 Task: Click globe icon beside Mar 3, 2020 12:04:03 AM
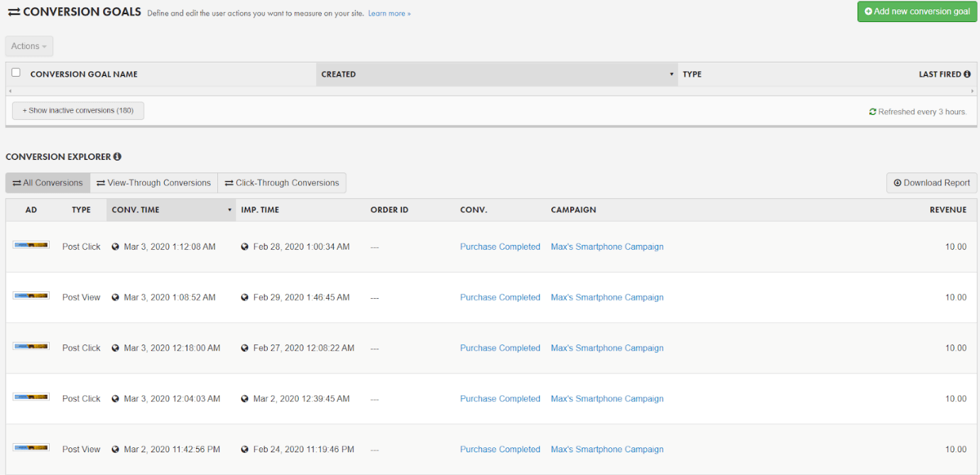coord(115,399)
